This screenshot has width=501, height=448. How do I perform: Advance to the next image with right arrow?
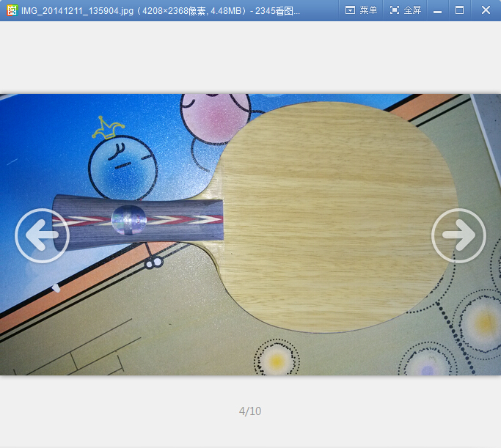pyautogui.click(x=458, y=235)
